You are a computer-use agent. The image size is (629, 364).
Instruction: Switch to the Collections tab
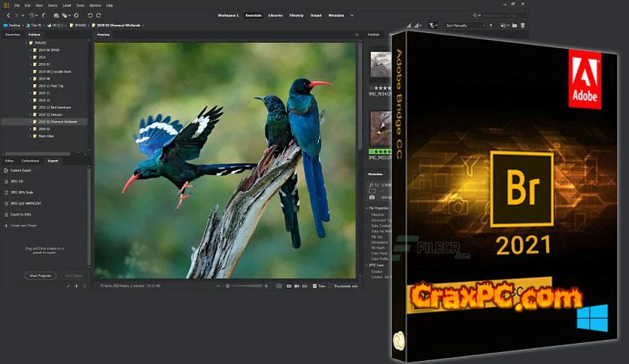(x=30, y=160)
